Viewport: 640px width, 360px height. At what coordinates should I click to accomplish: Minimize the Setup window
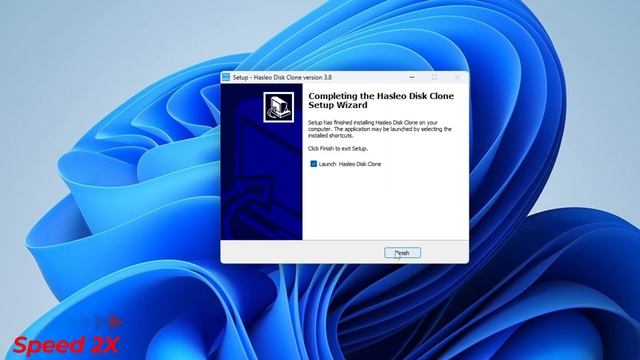pos(412,77)
